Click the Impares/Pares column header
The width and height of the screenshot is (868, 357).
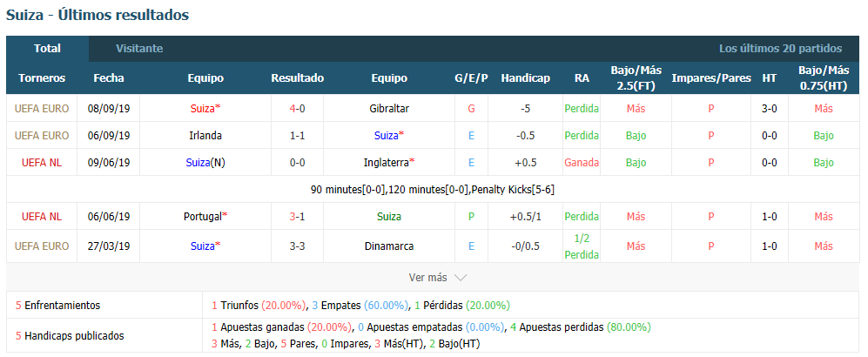pos(711,78)
